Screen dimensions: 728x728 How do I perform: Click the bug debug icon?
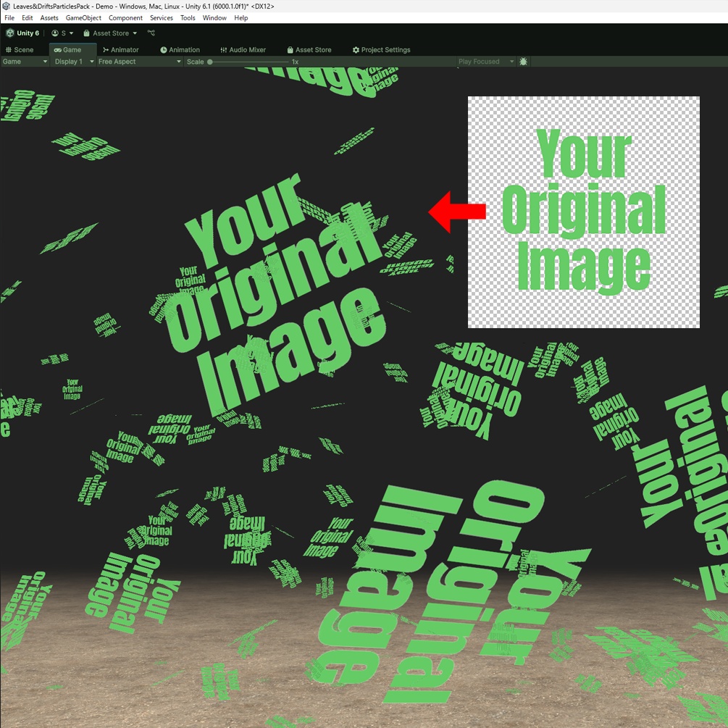(x=523, y=62)
